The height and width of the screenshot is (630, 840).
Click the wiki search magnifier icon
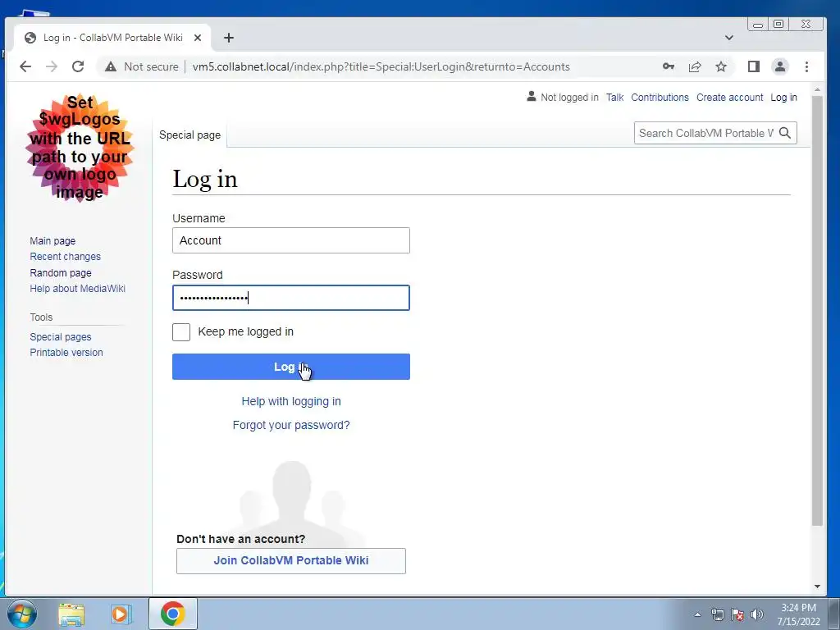pyautogui.click(x=785, y=133)
